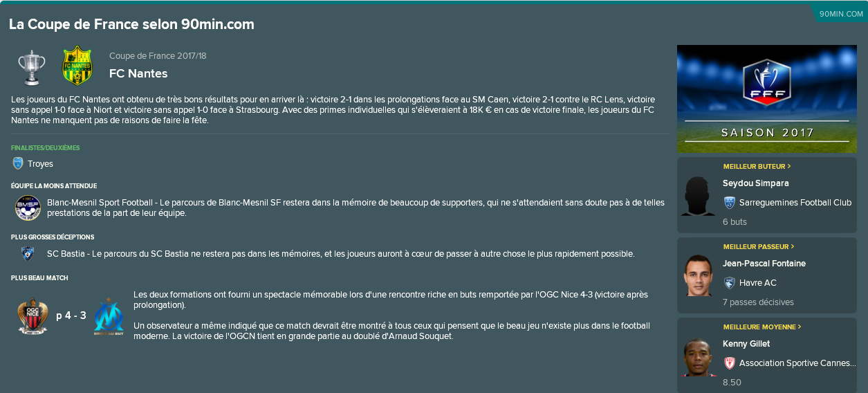Click the Olympique de Marseille logo

[x=109, y=316]
